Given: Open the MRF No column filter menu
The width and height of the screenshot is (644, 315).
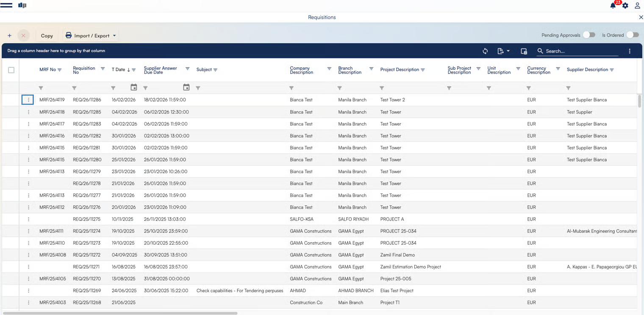Looking at the screenshot, I should [x=60, y=70].
